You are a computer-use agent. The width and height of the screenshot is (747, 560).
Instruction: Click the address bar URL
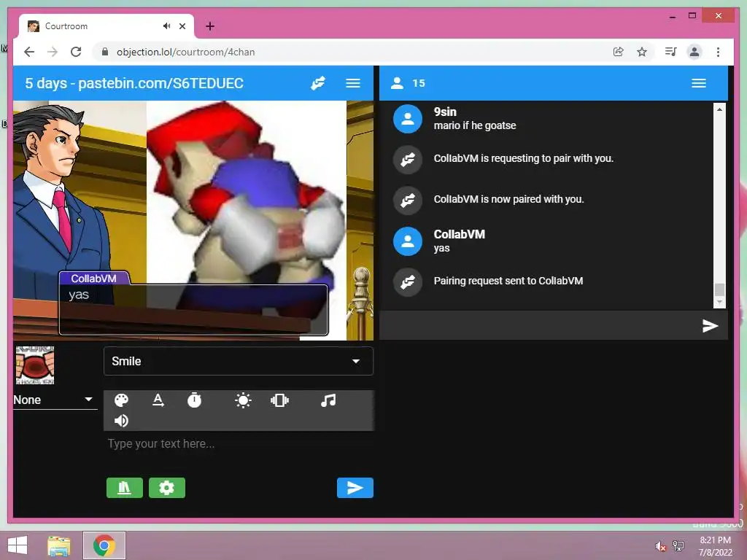point(186,52)
